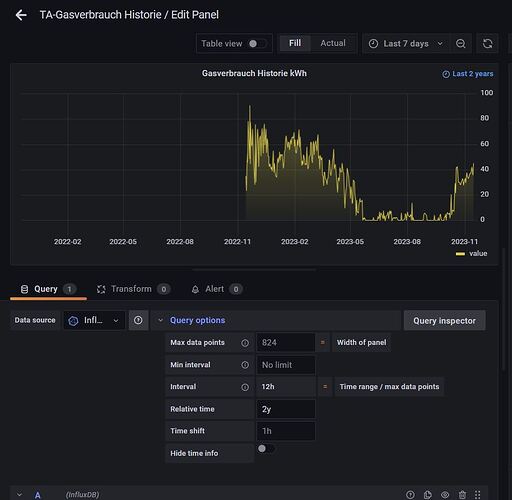Toggle query A visibility eye icon
512x500 pixels.
pyautogui.click(x=445, y=495)
